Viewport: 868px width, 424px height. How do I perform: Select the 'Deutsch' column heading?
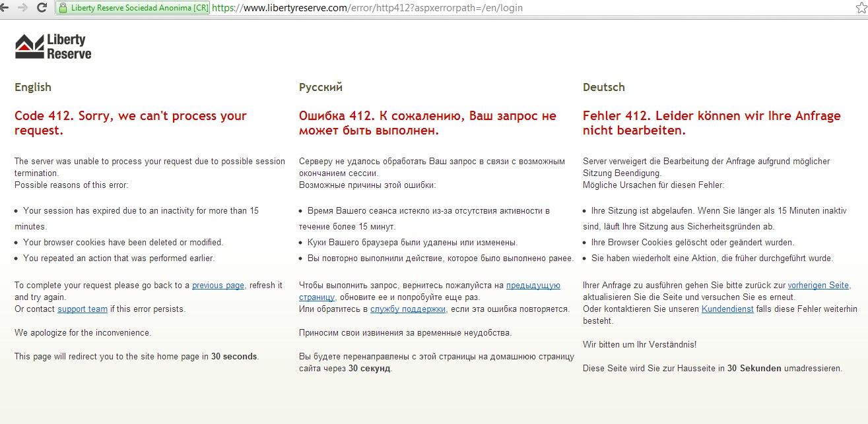click(604, 87)
